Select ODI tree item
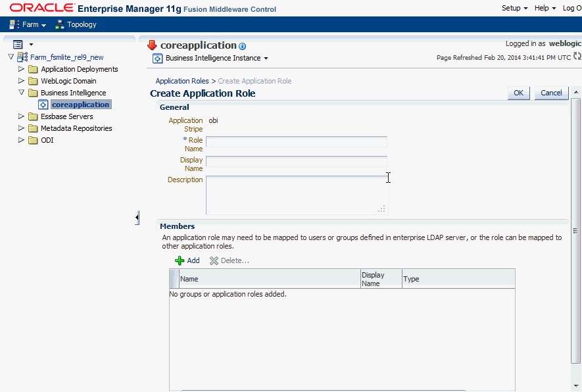The width and height of the screenshot is (582, 392). click(47, 140)
